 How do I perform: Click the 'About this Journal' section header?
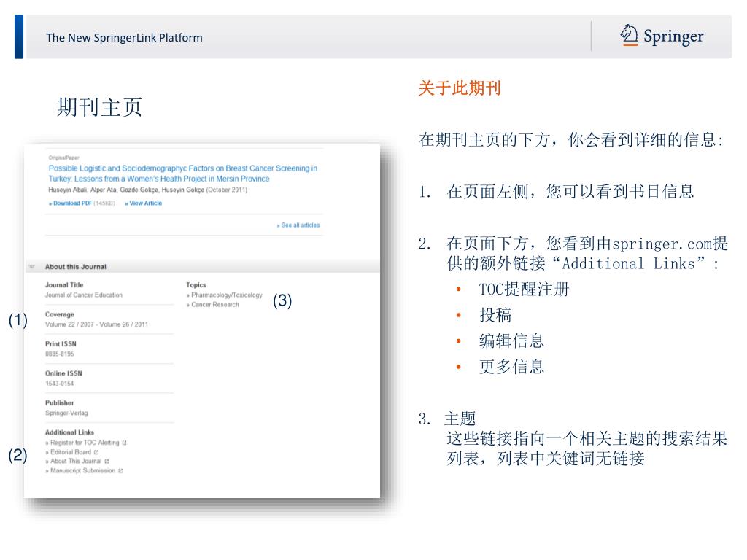pos(76,267)
